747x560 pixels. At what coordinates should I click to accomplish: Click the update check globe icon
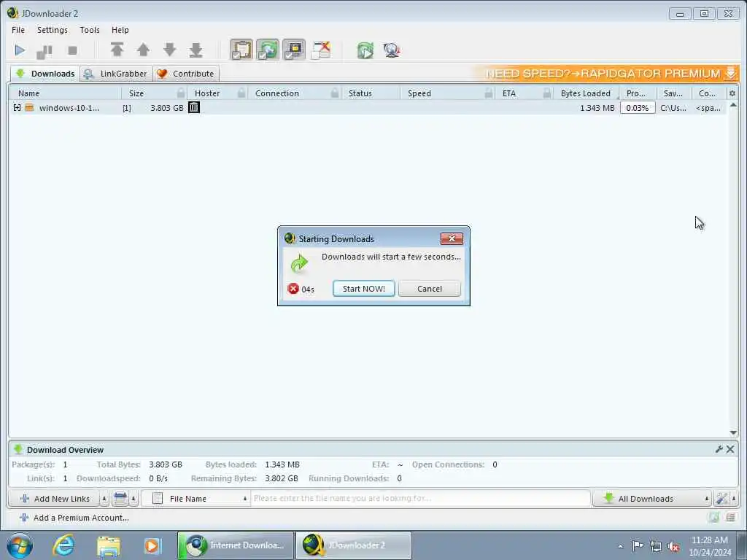pos(392,50)
